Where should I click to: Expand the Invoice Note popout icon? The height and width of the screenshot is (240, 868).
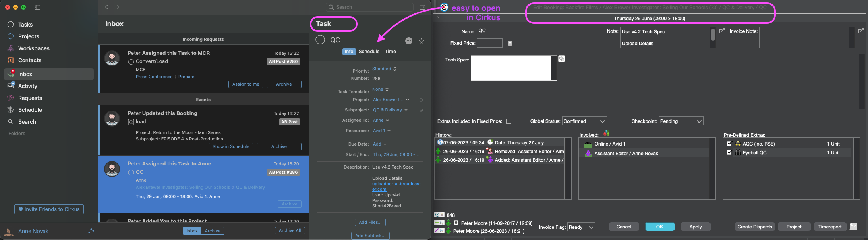point(861,31)
